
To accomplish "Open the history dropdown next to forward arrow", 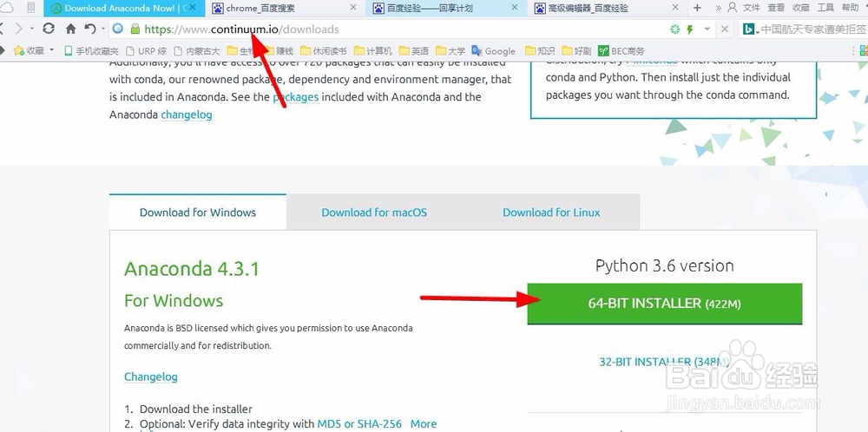I will click(32, 29).
